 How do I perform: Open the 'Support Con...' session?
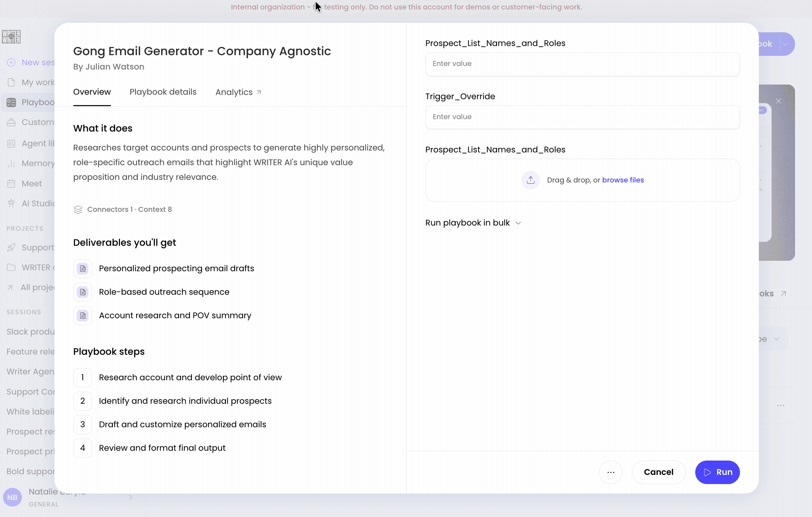[x=30, y=392]
